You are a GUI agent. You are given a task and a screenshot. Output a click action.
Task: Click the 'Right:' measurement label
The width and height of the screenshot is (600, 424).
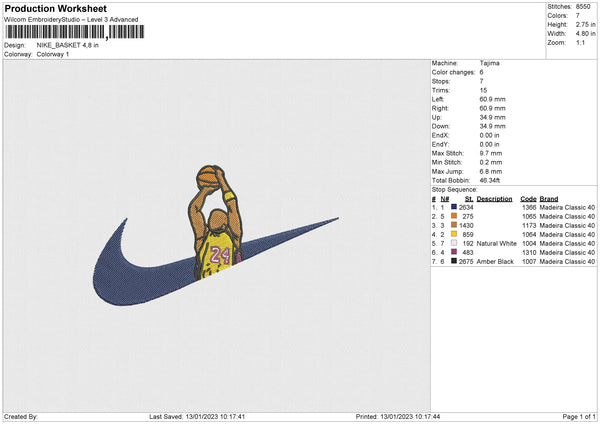[440, 108]
